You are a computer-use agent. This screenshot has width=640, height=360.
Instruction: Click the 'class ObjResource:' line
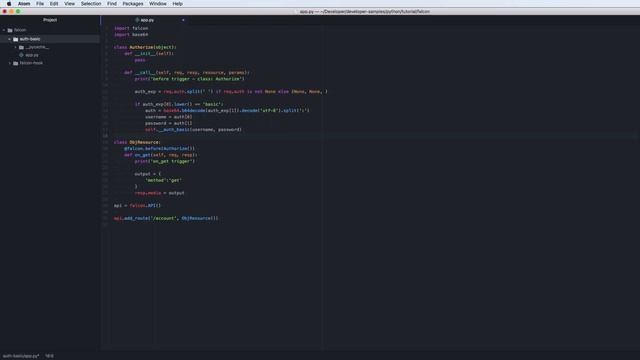137,142
